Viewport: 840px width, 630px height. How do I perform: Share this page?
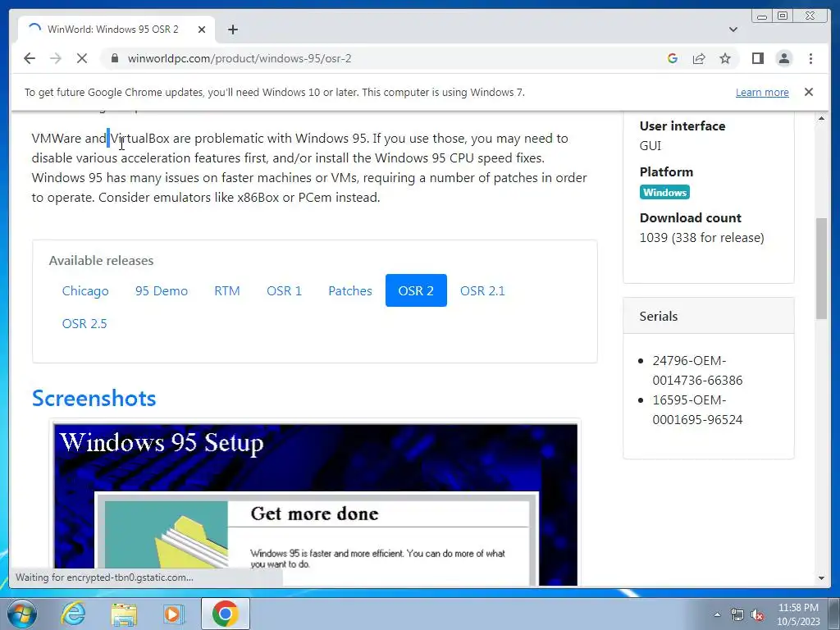[699, 58]
